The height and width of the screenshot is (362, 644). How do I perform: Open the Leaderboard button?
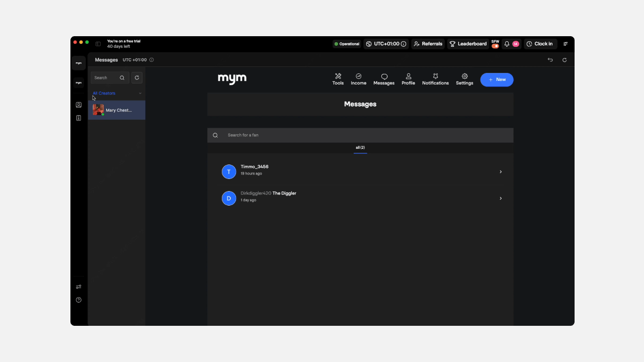click(468, 44)
